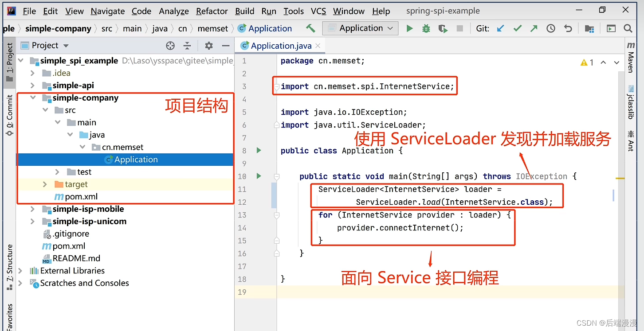Toggle the 1: Project side tab
The image size is (644, 331).
click(x=9, y=63)
